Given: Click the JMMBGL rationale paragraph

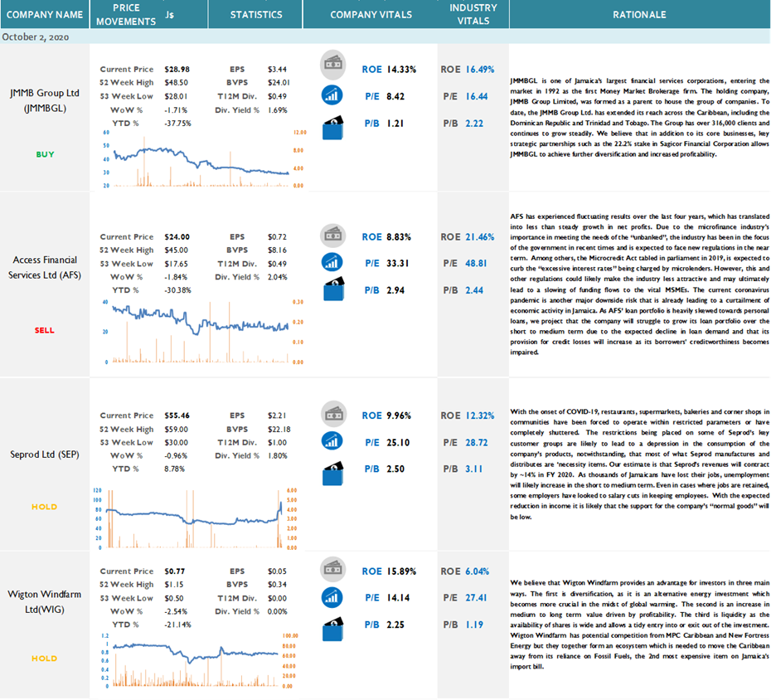Looking at the screenshot, I should pyautogui.click(x=639, y=117).
